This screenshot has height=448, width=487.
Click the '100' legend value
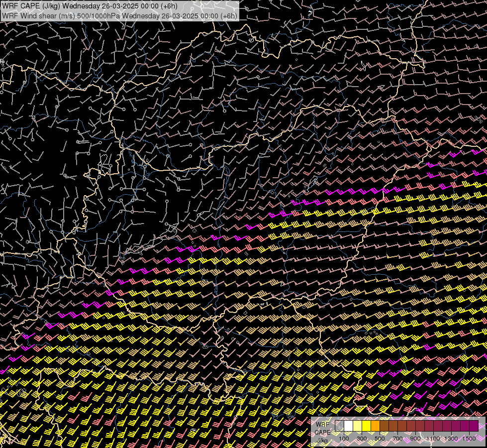coord(344,439)
